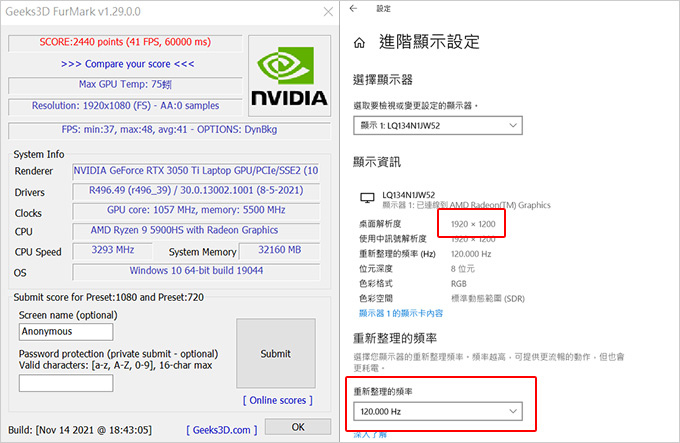Screen dimensions: 680x443
Task: Click the NVIDIA logo in FurMark
Action: [x=289, y=76]
